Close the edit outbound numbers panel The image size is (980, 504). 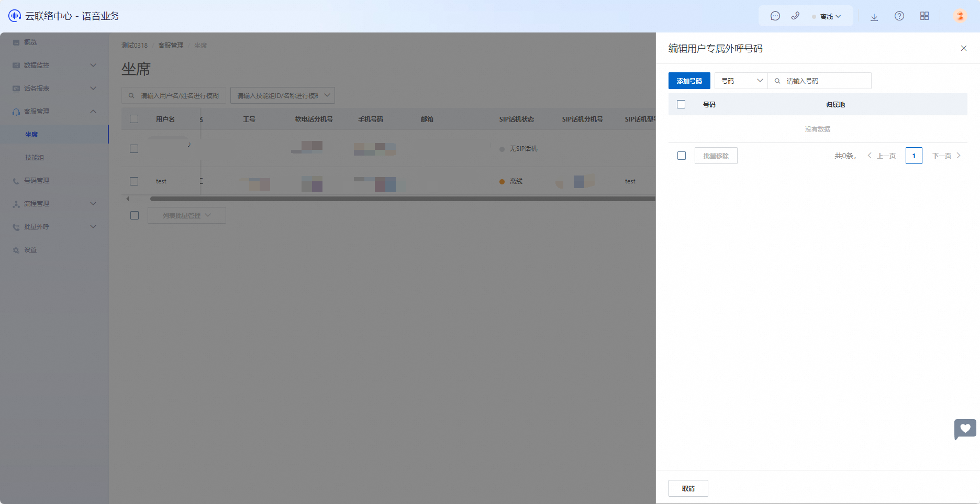(x=964, y=48)
